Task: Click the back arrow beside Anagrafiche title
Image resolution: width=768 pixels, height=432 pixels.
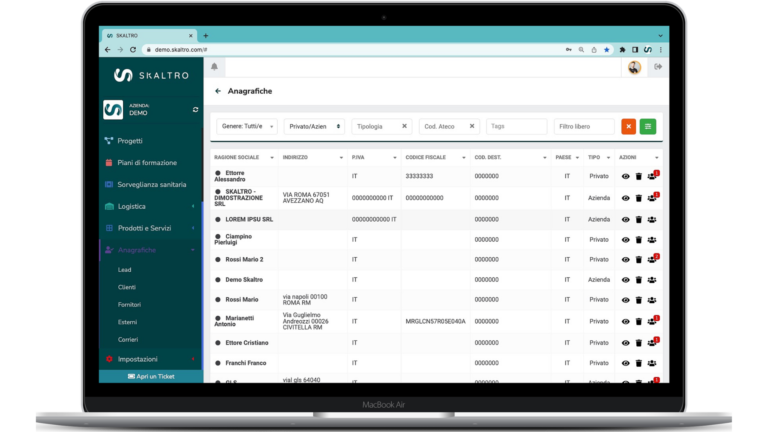Action: tap(218, 91)
